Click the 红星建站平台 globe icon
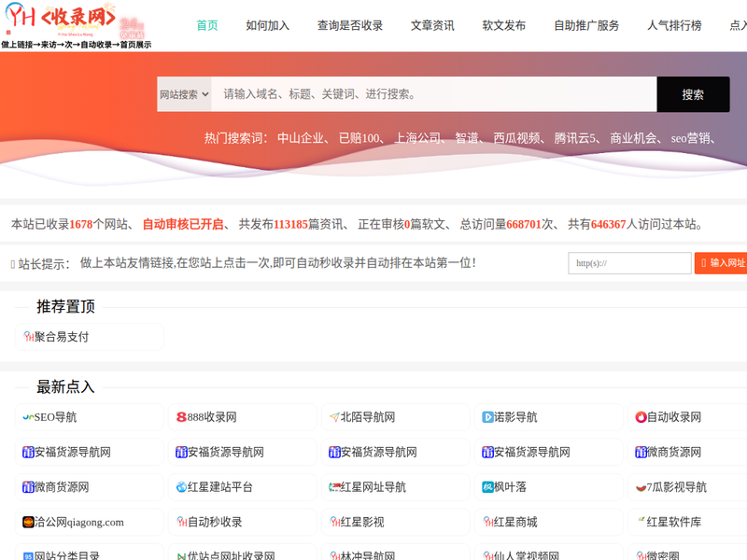Image resolution: width=747 pixels, height=560 pixels. (181, 487)
